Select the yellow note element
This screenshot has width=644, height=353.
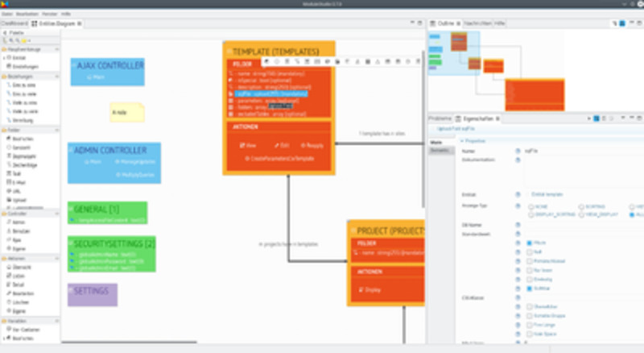click(127, 112)
